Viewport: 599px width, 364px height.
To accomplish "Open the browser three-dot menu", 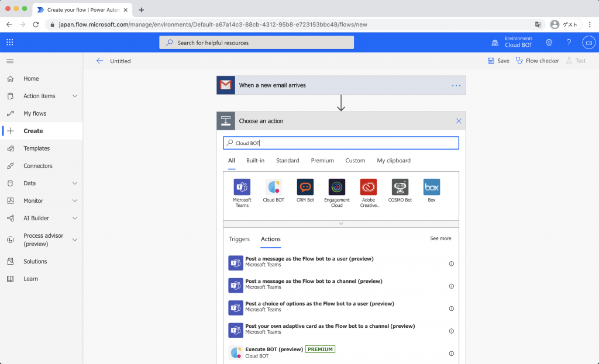I will pyautogui.click(x=590, y=25).
